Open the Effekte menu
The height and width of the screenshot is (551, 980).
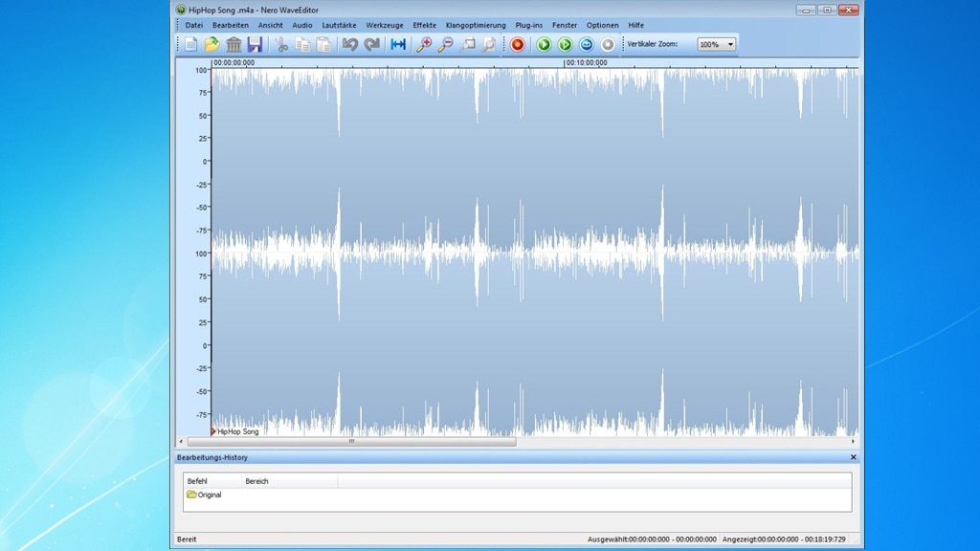coord(423,25)
